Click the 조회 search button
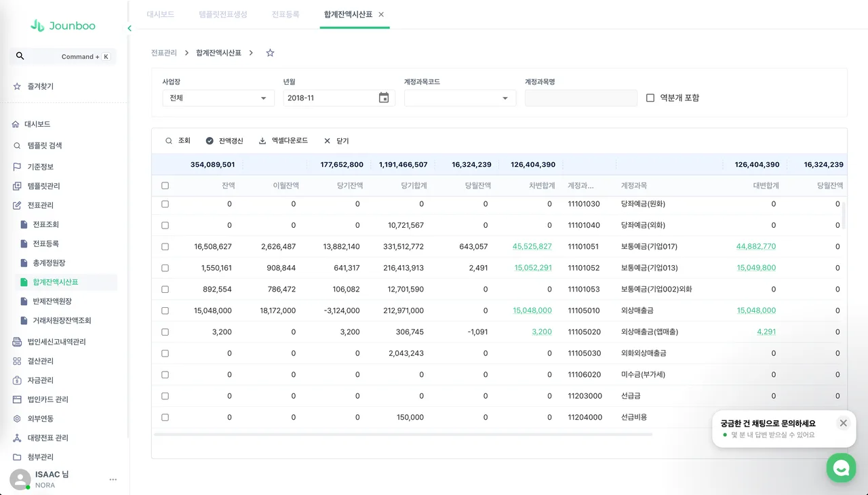This screenshot has height=495, width=868. tap(178, 141)
